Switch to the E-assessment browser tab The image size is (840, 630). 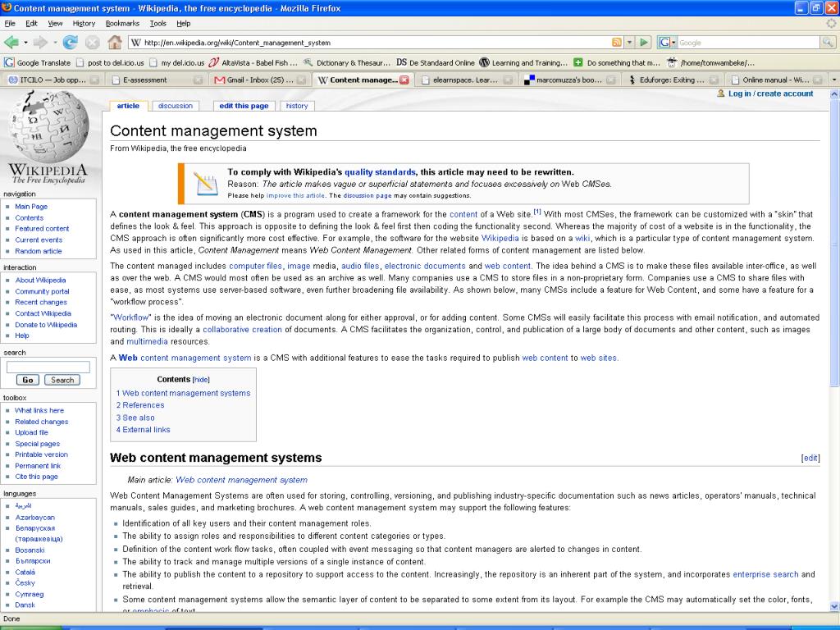[x=157, y=80]
